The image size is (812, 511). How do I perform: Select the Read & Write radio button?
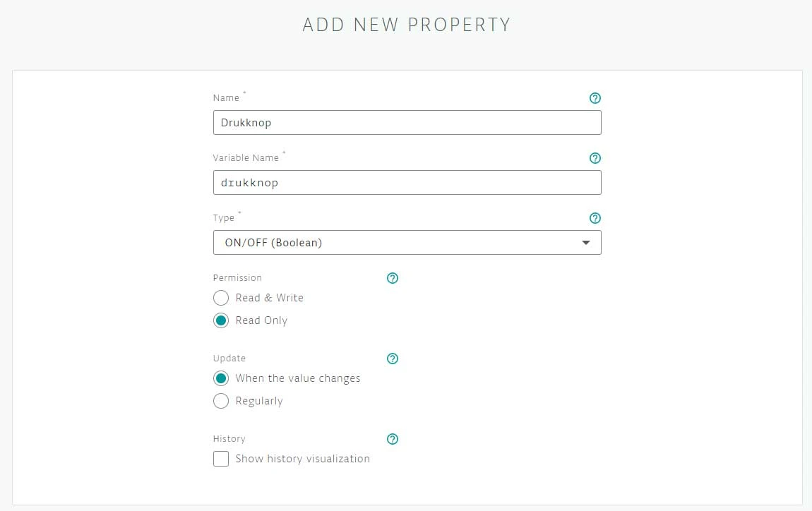(221, 298)
